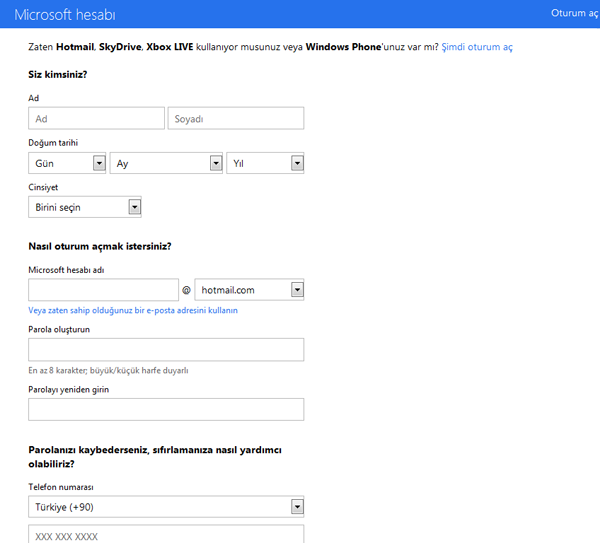Follow the Şimdi oturum aç link
The width and height of the screenshot is (600, 543).
pyautogui.click(x=477, y=47)
